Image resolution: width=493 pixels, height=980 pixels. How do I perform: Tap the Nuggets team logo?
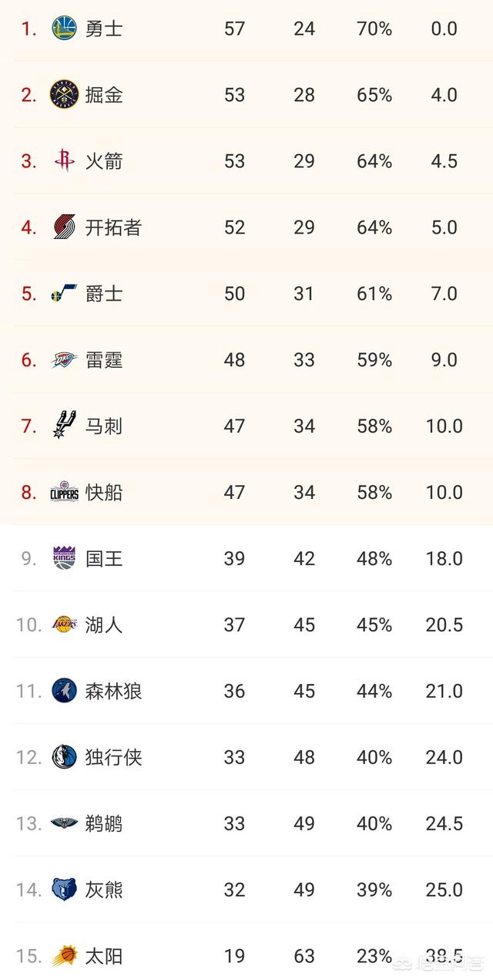point(64,95)
